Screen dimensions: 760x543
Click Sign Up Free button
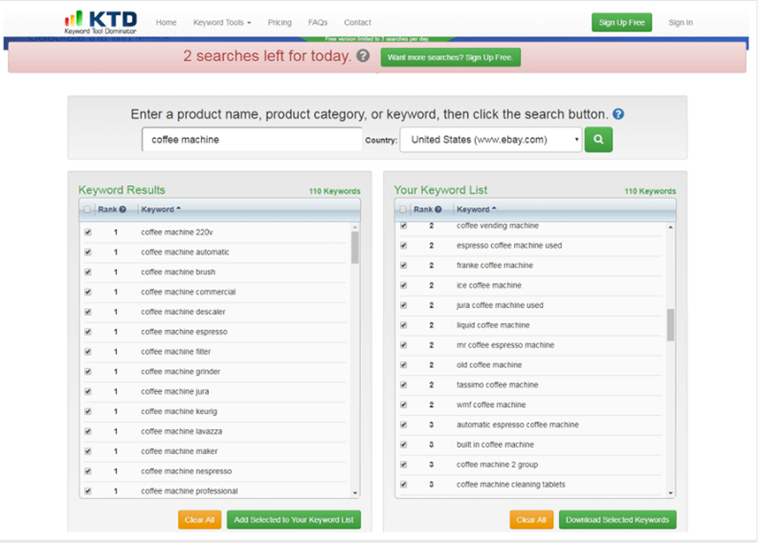click(x=621, y=22)
